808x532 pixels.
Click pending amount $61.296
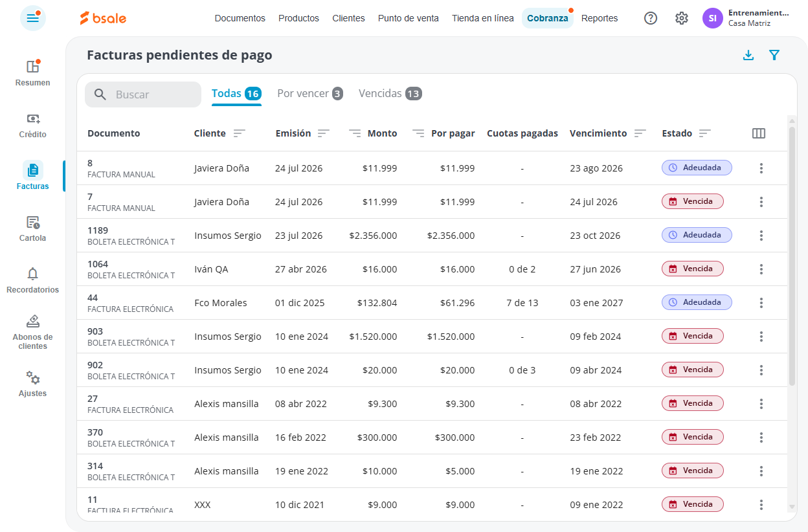[x=457, y=303]
